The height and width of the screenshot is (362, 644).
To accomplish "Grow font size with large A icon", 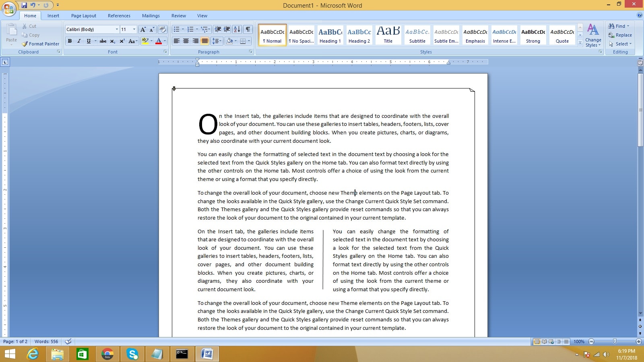I will point(143,29).
